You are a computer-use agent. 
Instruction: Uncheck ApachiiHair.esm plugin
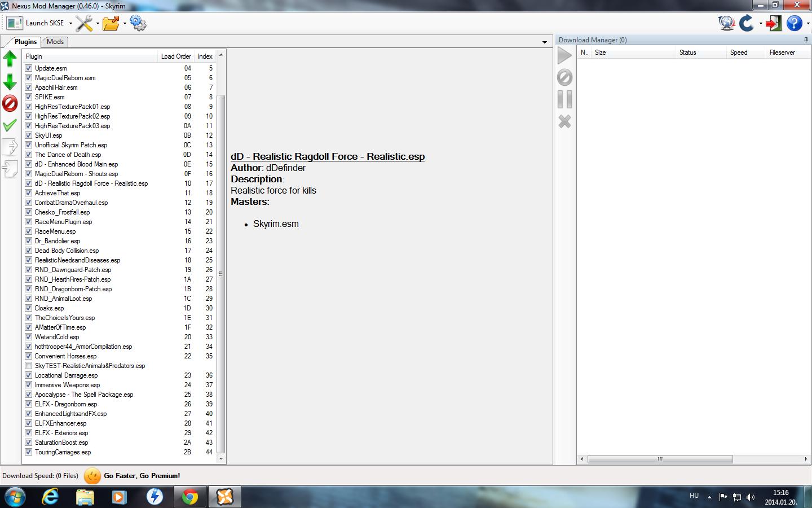(29, 87)
